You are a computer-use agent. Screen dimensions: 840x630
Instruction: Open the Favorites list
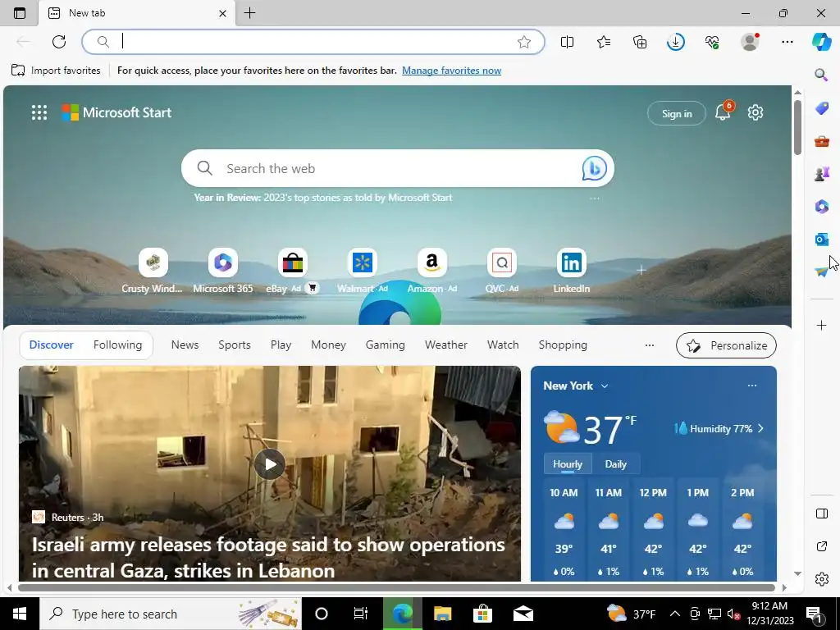604,42
